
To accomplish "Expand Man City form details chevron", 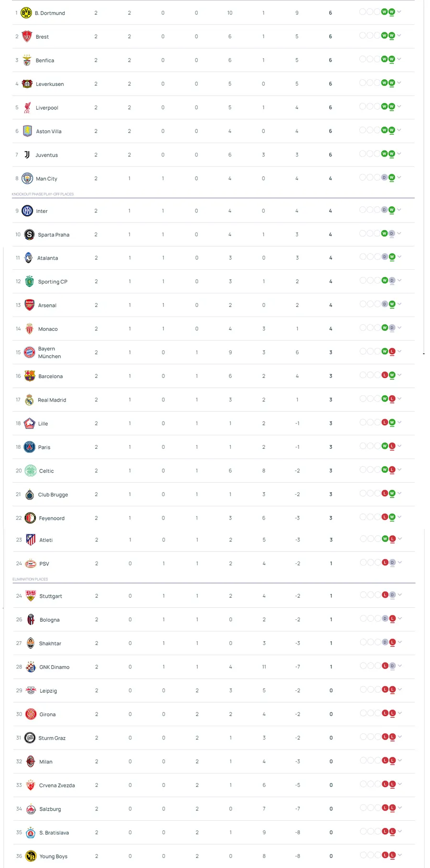I will pos(399,178).
